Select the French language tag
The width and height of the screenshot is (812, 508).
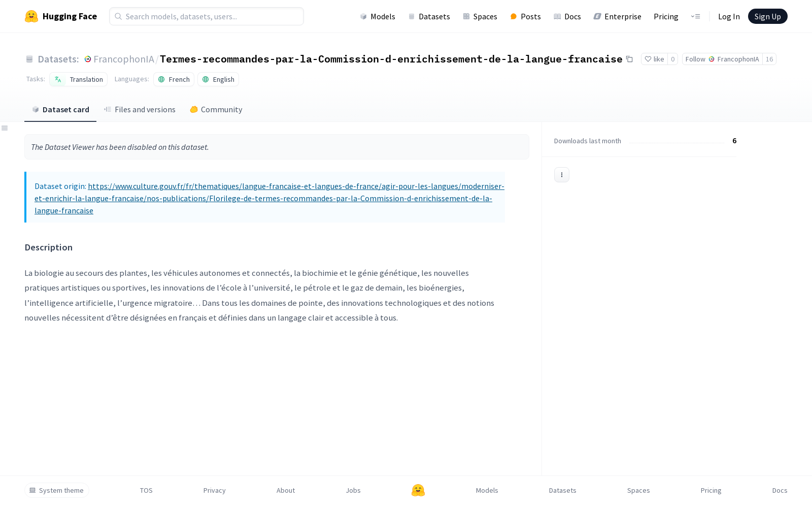pos(174,79)
